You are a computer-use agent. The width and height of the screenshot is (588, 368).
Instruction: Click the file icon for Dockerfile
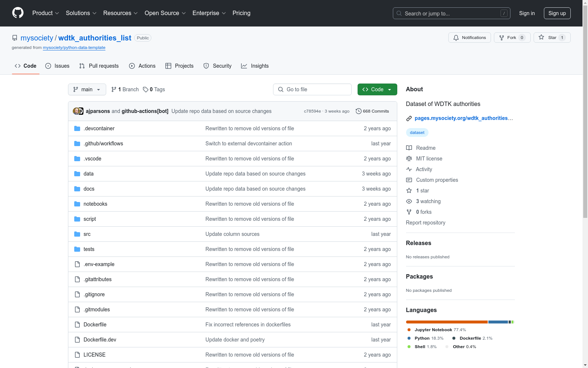click(x=77, y=325)
